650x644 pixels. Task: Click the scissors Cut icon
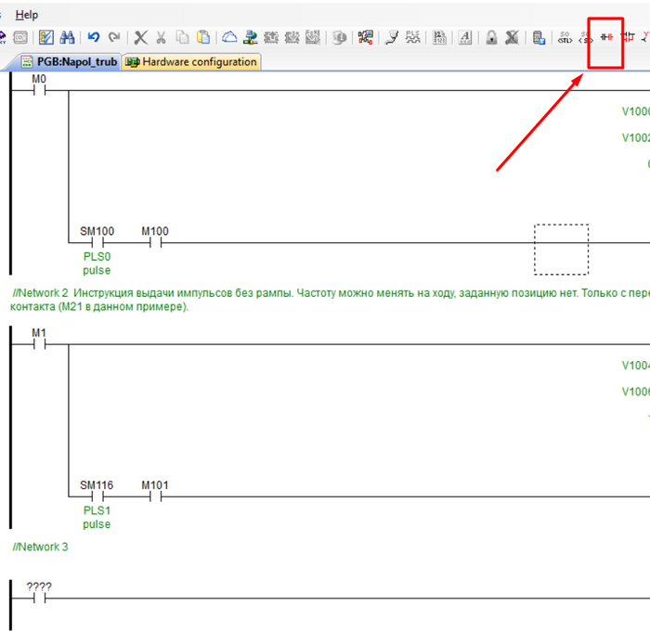pyautogui.click(x=161, y=38)
